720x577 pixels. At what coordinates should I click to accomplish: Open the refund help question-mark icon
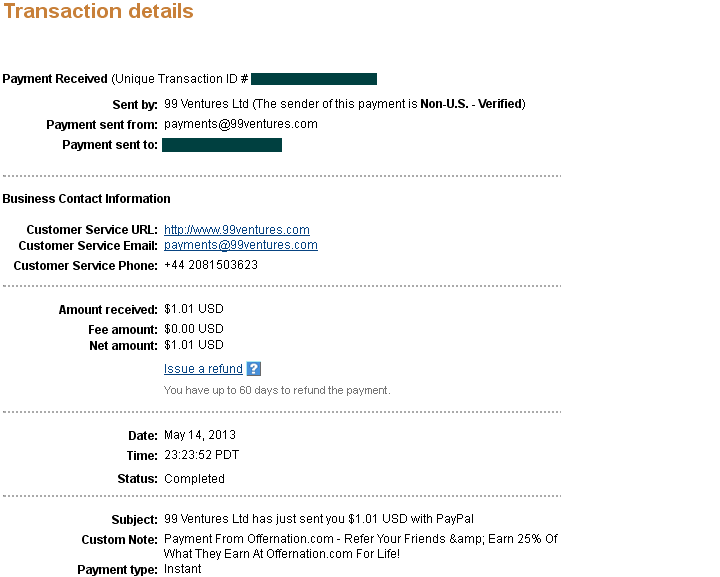pos(253,369)
